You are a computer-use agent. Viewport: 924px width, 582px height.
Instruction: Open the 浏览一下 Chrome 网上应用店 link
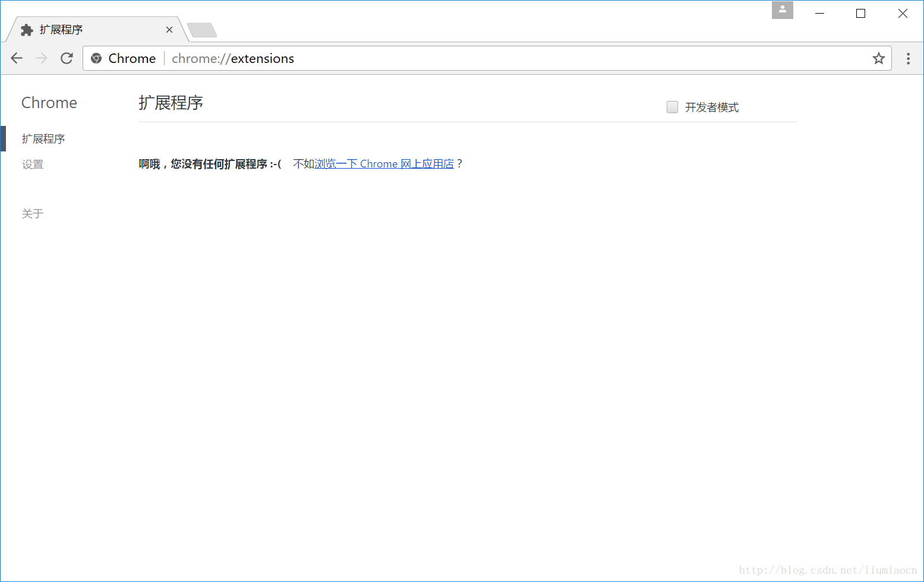(384, 164)
